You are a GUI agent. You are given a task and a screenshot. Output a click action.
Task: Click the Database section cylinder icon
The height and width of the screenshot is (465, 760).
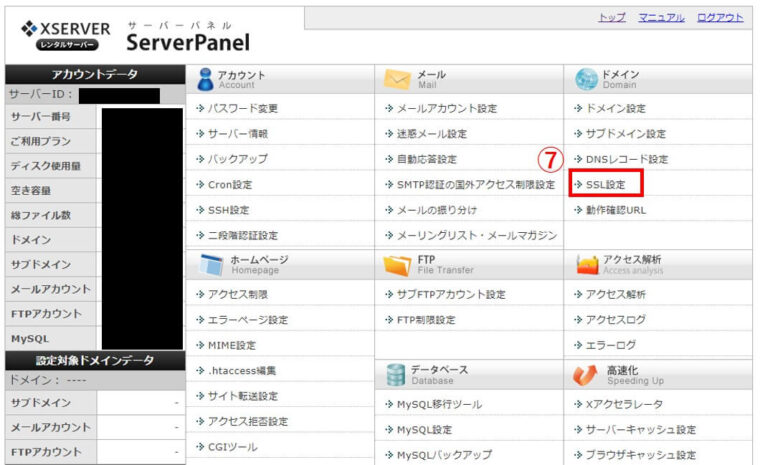pyautogui.click(x=396, y=375)
